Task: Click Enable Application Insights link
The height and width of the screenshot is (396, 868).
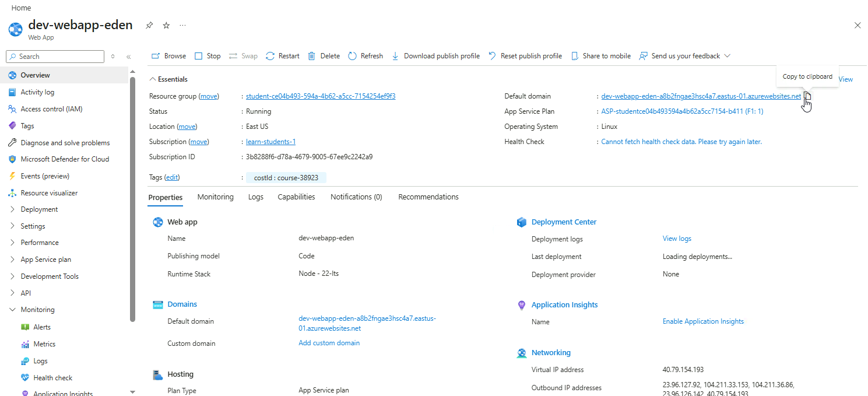Action: point(703,321)
